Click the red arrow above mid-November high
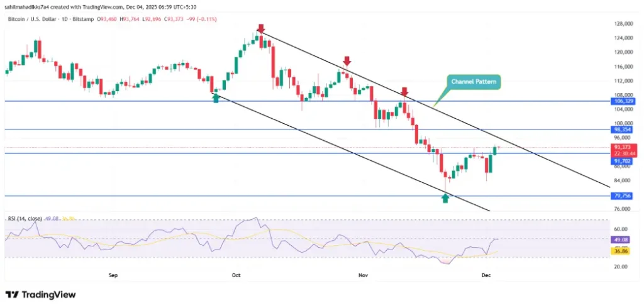Image resolution: width=644 pixels, height=308 pixels. click(404, 91)
